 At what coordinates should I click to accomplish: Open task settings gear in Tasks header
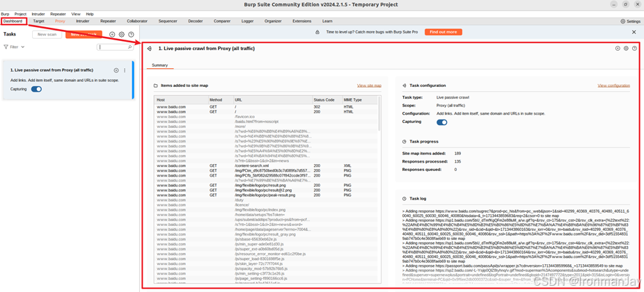(122, 35)
